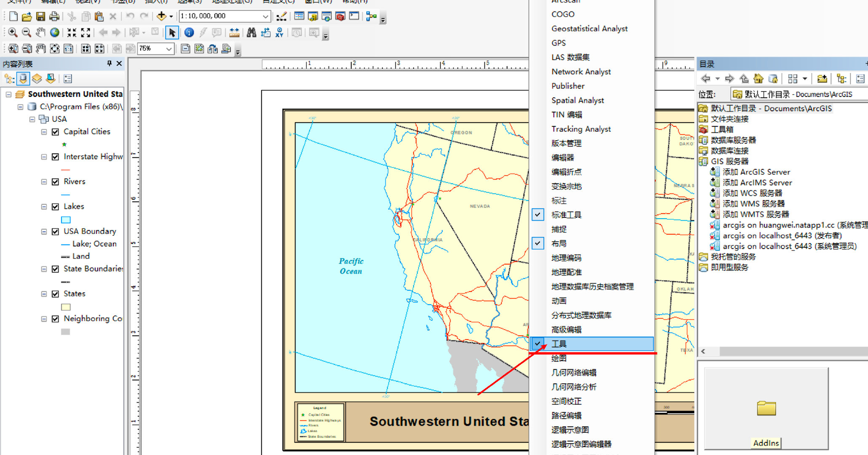Image resolution: width=868 pixels, height=455 pixels.
Task: Select the Pan hand tool
Action: [x=40, y=32]
